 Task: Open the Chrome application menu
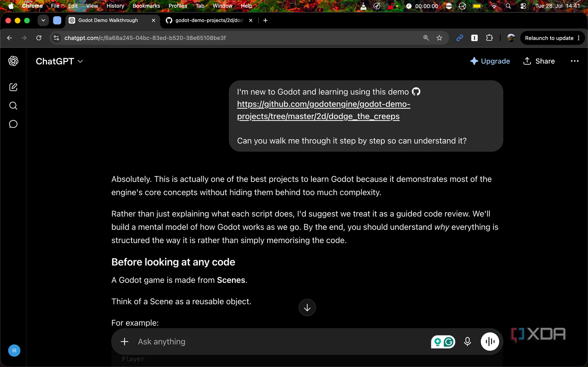click(32, 6)
